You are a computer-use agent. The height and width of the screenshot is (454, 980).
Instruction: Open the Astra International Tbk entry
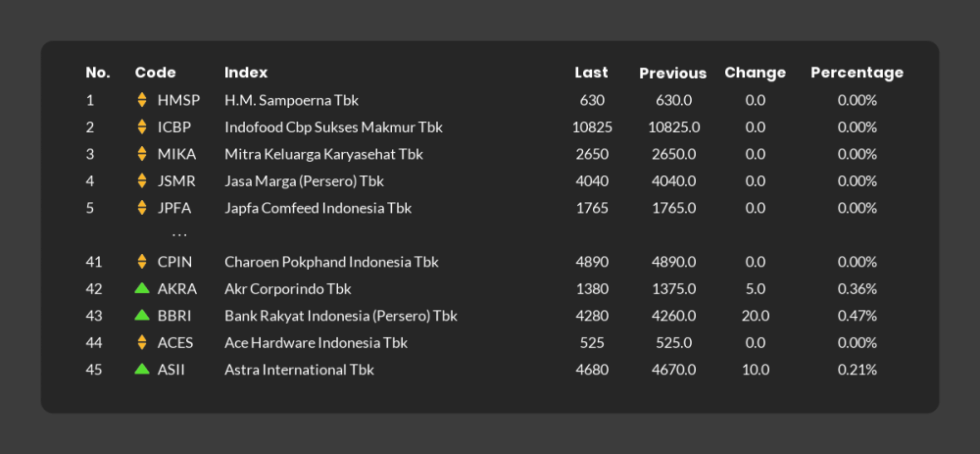[x=299, y=370]
